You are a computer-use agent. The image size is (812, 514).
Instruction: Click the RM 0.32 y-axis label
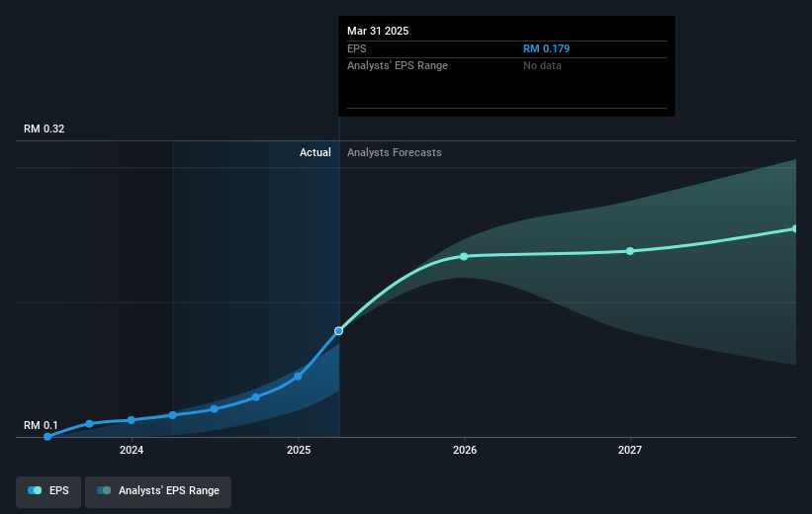(x=45, y=128)
